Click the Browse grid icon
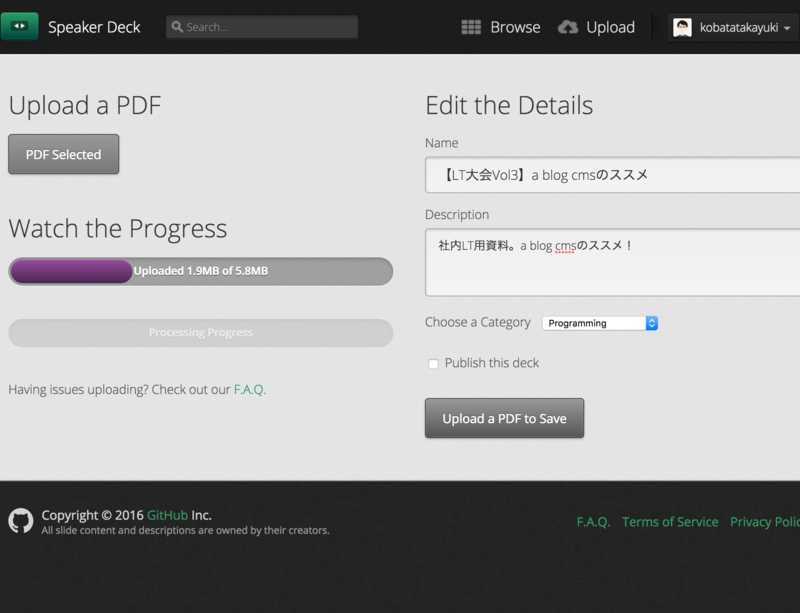Viewport: 800px width, 613px height. [471, 27]
